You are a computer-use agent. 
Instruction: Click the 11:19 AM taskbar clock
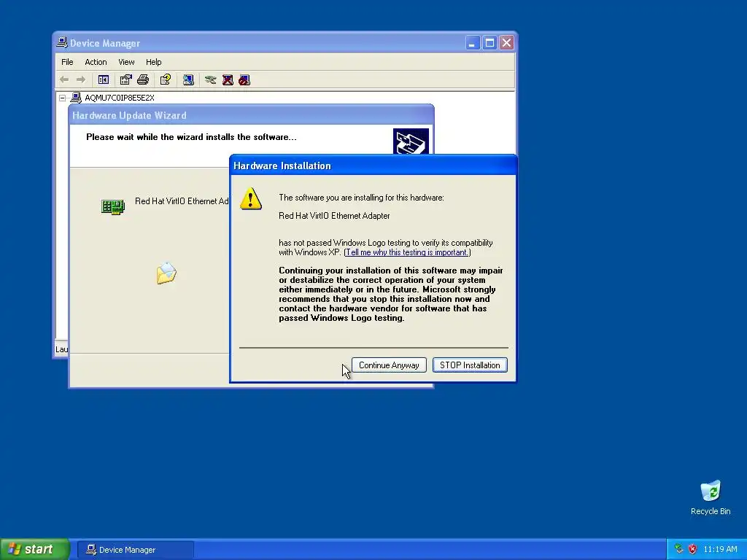click(x=720, y=549)
